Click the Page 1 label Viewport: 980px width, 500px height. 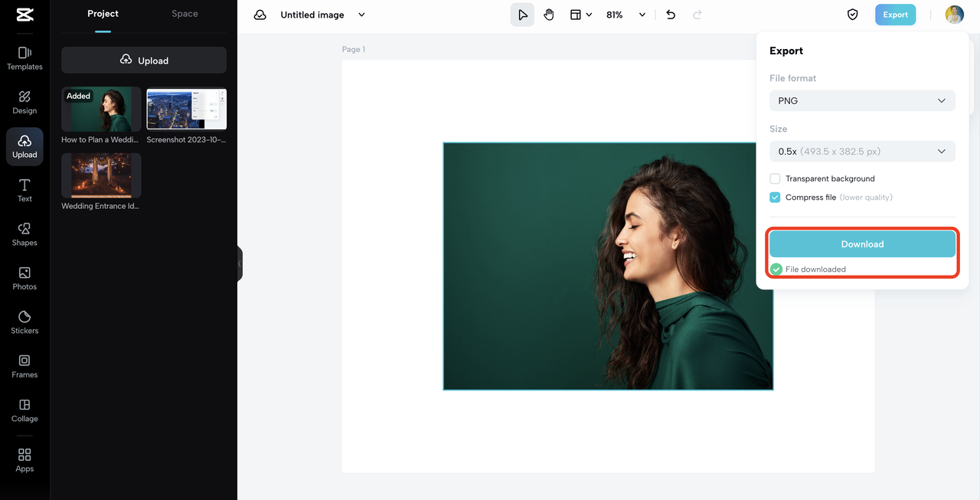354,49
